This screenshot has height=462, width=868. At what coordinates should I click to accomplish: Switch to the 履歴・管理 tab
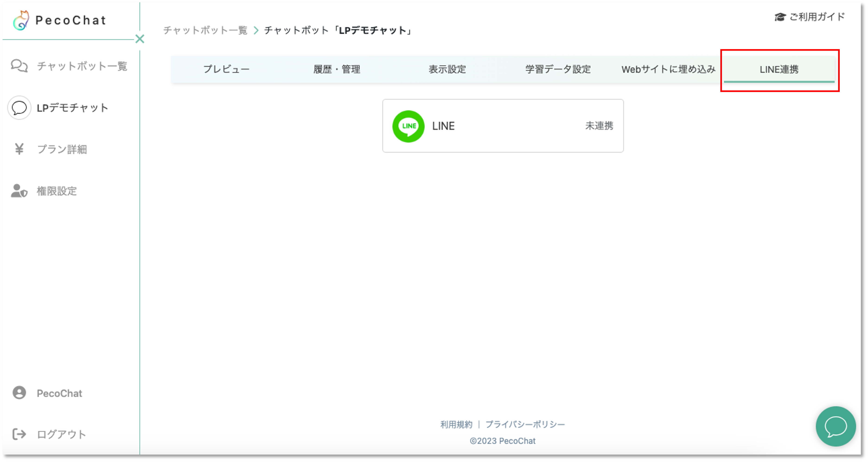tap(337, 69)
